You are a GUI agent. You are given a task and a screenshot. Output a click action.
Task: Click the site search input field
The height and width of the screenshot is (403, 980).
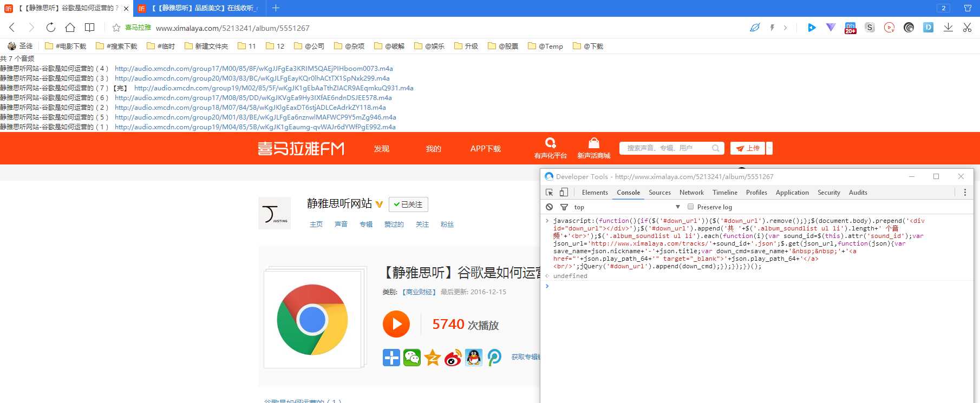pyautogui.click(x=666, y=148)
